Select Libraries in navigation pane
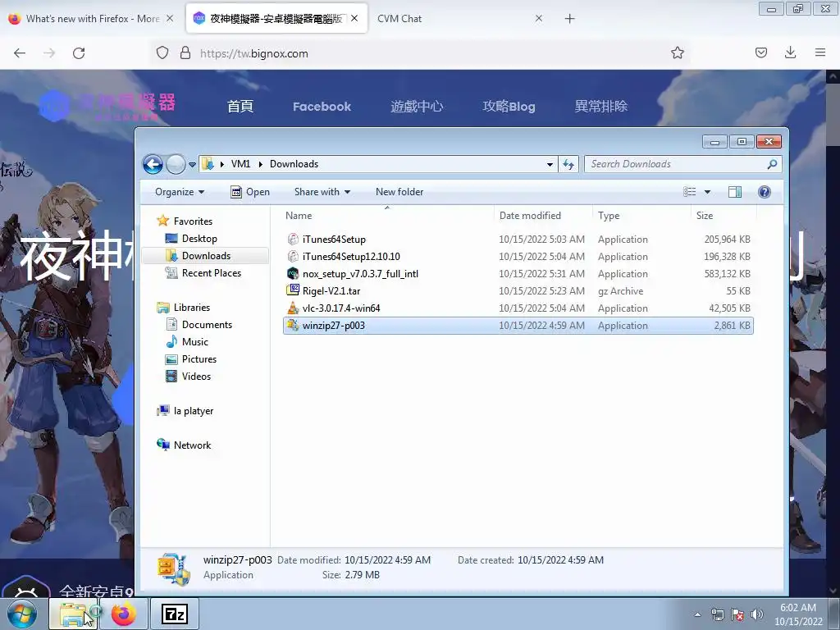The width and height of the screenshot is (840, 630). point(191,308)
